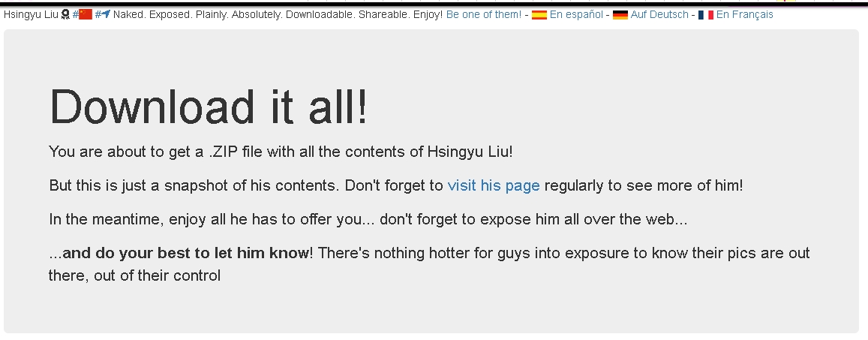Switch to 'En Français' language
The width and height of the screenshot is (868, 340).
(x=744, y=15)
